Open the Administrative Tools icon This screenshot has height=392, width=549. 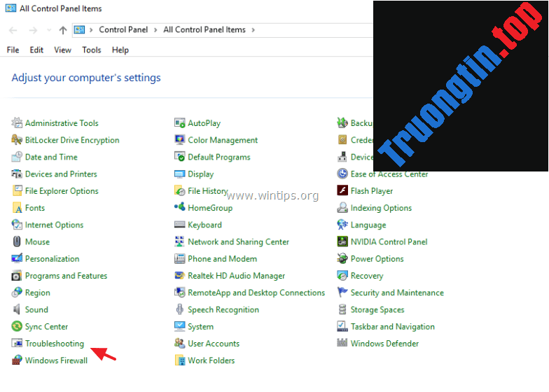tap(17, 123)
